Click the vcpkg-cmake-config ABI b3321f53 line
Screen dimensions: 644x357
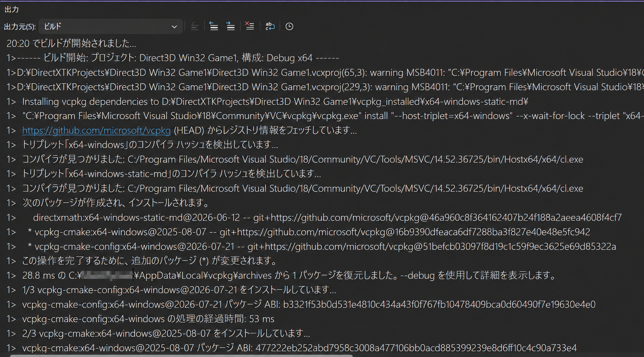pos(301,305)
